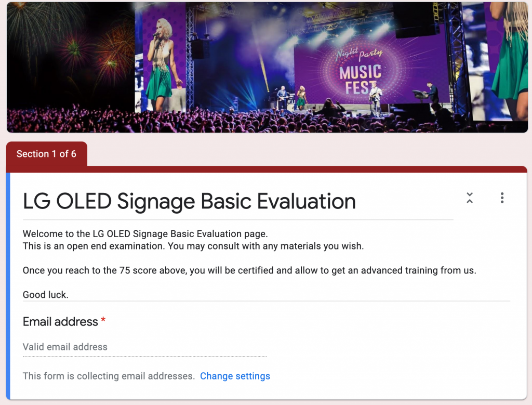Select the Section 1 of 6 tab
The image size is (532, 405).
coord(46,154)
